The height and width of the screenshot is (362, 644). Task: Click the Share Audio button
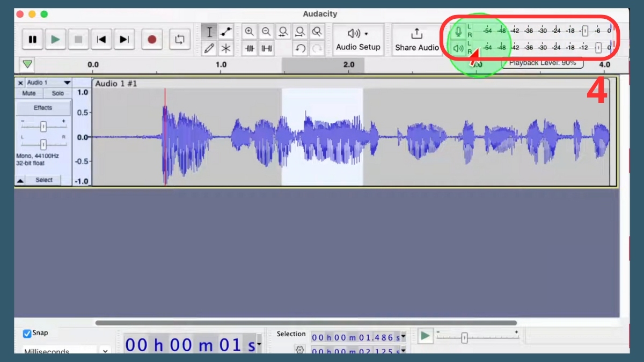coord(417,40)
